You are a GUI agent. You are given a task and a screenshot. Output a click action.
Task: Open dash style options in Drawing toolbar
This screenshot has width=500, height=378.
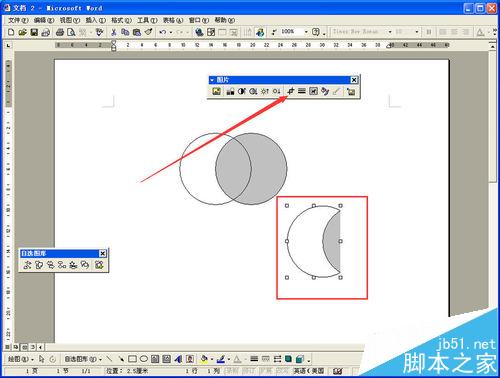266,359
